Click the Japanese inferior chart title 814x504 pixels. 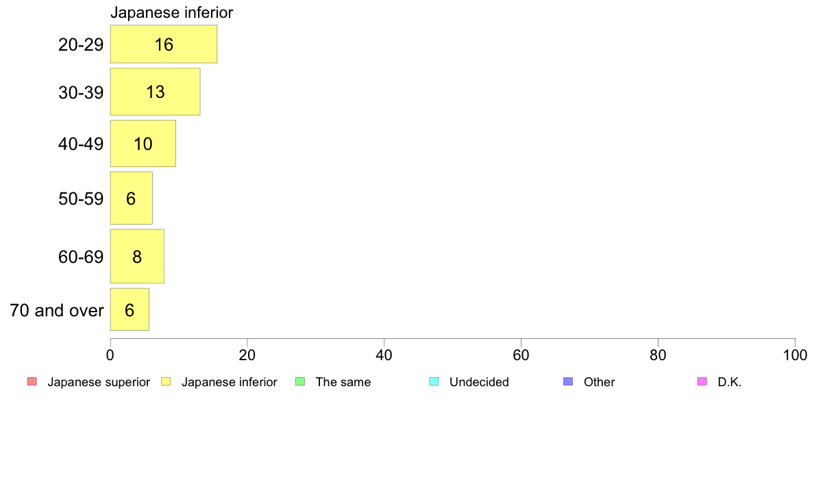[172, 12]
